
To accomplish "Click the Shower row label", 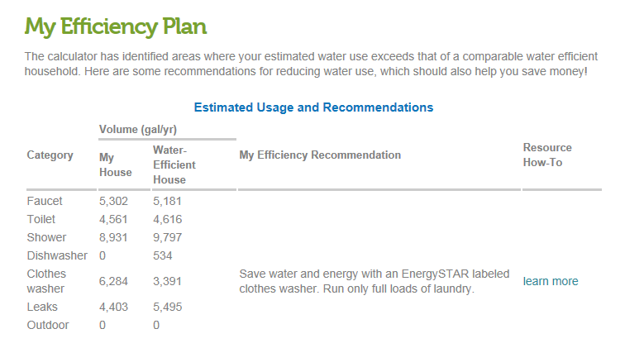I will 46,237.
